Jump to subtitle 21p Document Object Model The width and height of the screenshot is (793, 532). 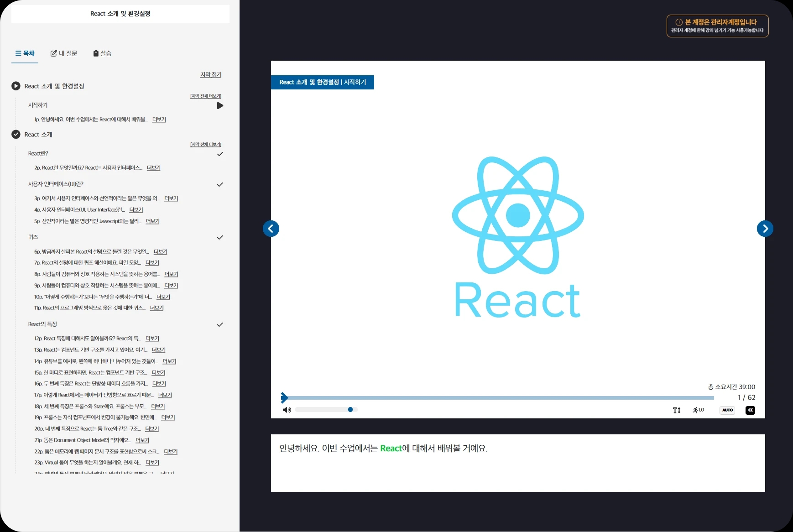pyautogui.click(x=83, y=440)
